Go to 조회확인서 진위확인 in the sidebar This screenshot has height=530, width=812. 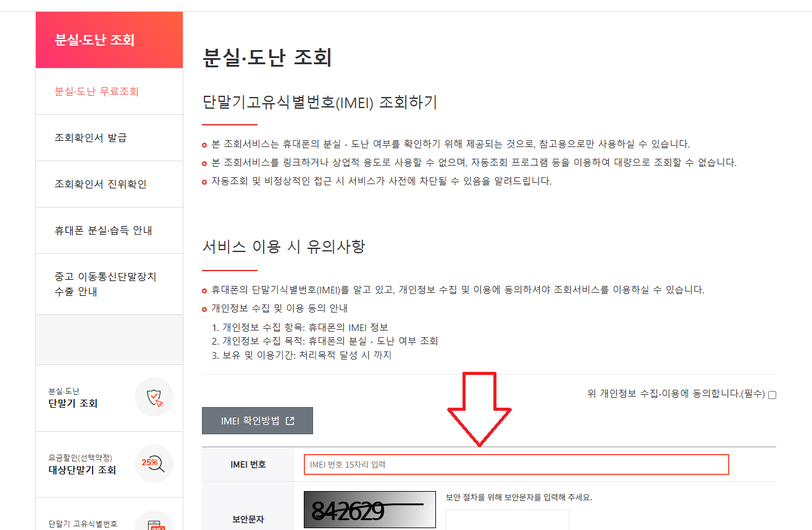(x=101, y=184)
